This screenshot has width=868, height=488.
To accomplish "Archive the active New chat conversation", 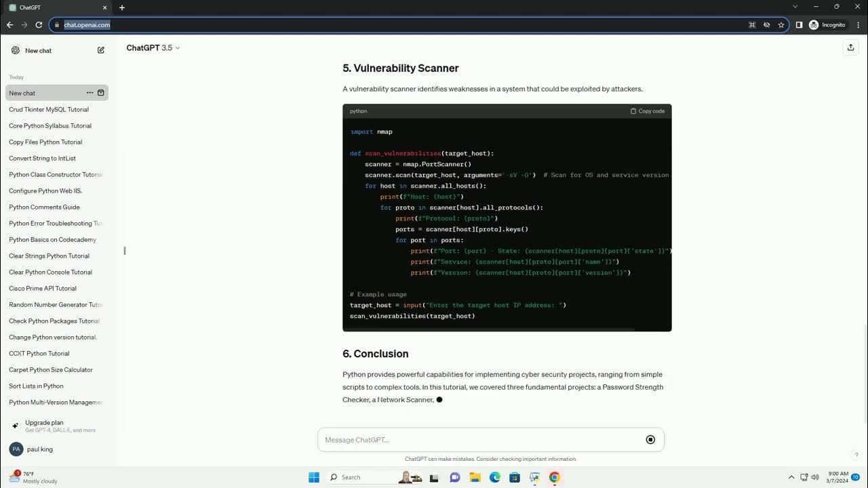I will tap(101, 93).
